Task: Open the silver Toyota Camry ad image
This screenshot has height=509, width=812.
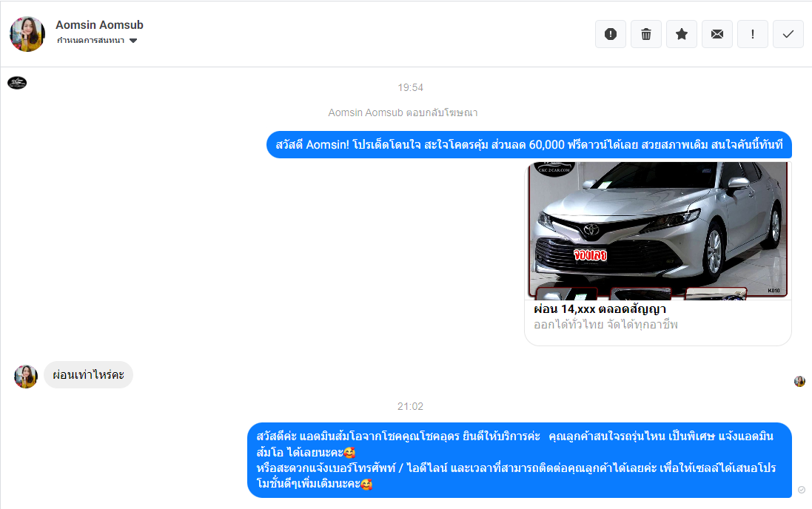Action: [x=658, y=230]
